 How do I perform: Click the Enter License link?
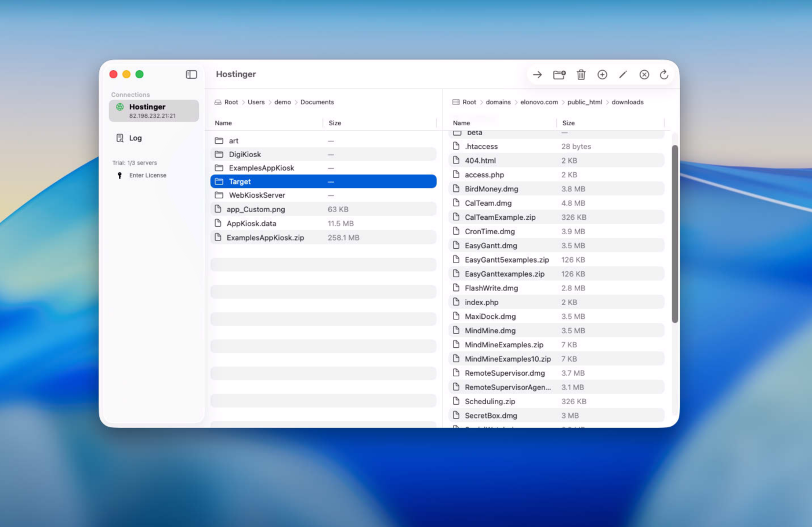[x=147, y=175]
